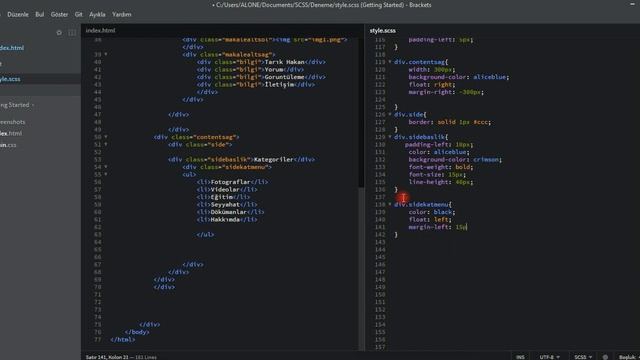
Task: Collapse code fold at line 50
Action: [x=106, y=137]
